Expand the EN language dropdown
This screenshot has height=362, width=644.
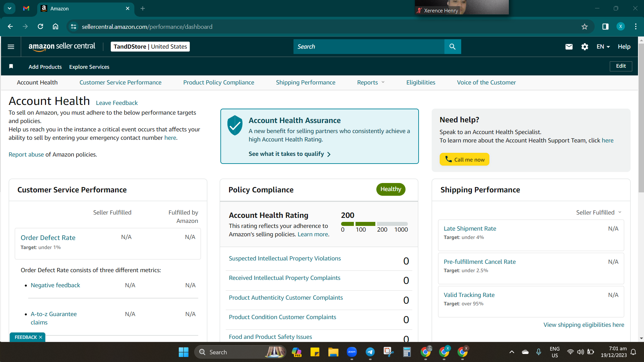(603, 47)
